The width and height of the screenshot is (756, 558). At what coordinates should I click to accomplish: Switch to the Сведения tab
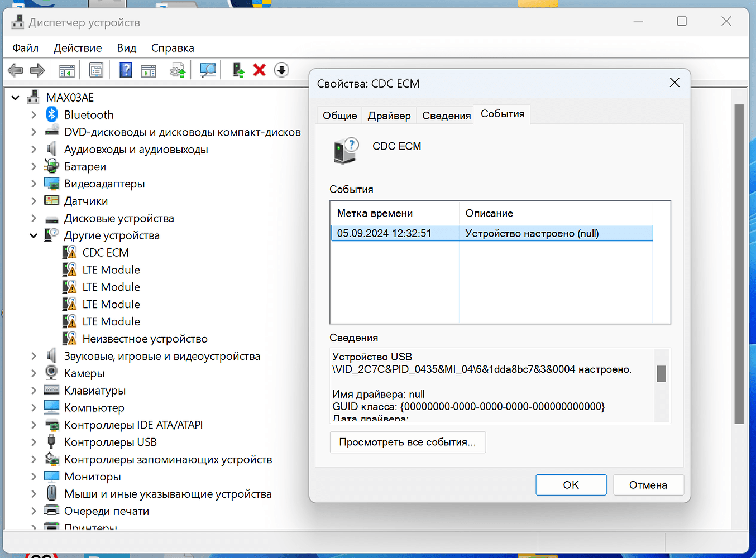click(x=446, y=116)
